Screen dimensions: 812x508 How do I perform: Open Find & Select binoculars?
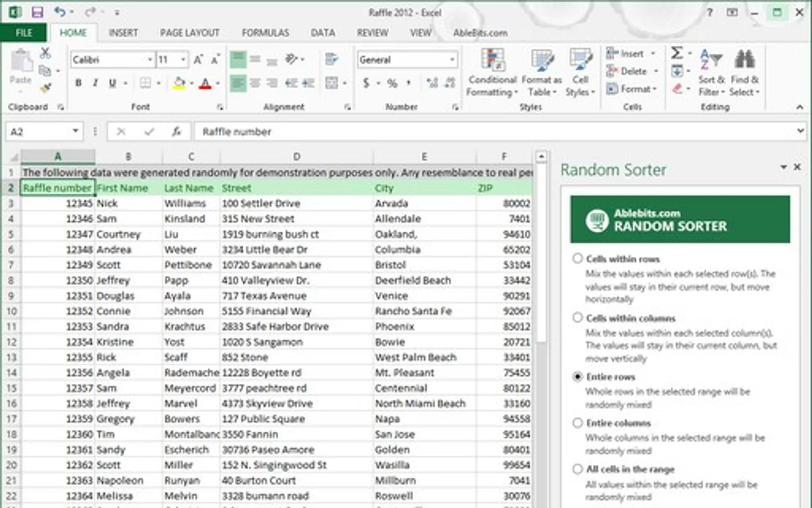click(745, 72)
